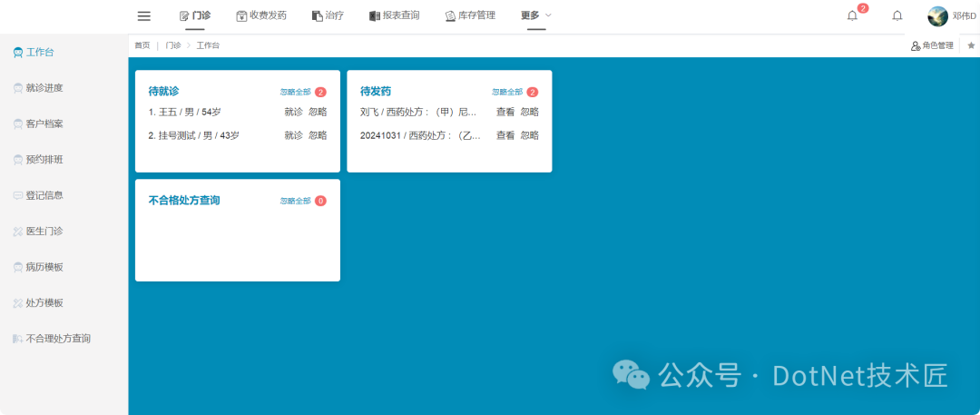
Task: Click 忽略 for patient 王五
Action: click(x=318, y=112)
